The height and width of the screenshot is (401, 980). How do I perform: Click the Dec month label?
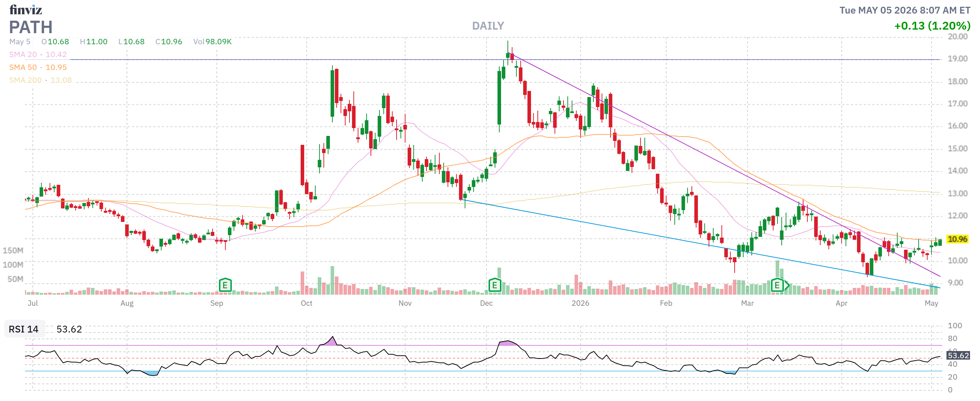486,303
